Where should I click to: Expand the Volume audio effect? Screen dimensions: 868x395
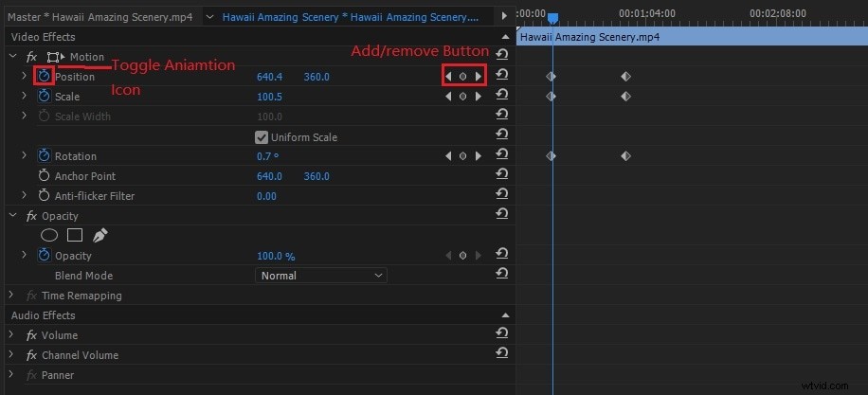tap(11, 334)
